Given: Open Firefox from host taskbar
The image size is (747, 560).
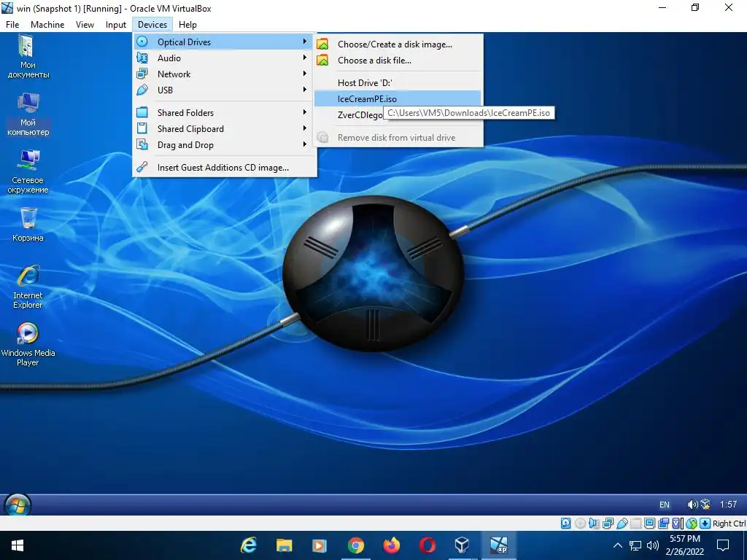Looking at the screenshot, I should point(391,545).
